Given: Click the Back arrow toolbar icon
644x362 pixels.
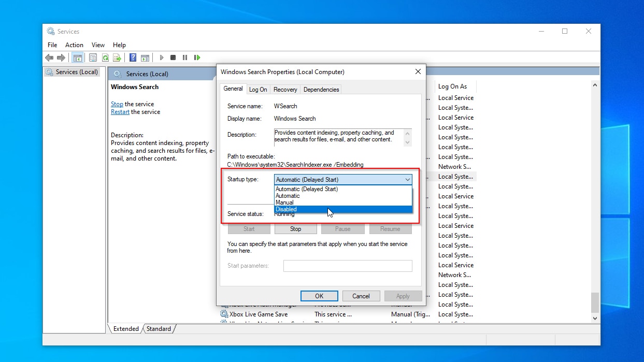Looking at the screenshot, I should [49, 57].
